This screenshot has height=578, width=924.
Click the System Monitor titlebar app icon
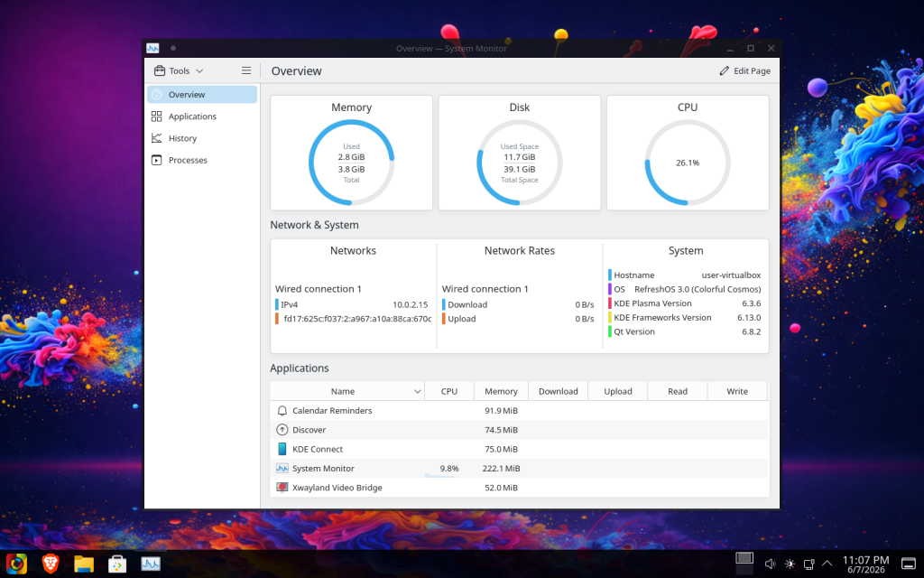(152, 49)
